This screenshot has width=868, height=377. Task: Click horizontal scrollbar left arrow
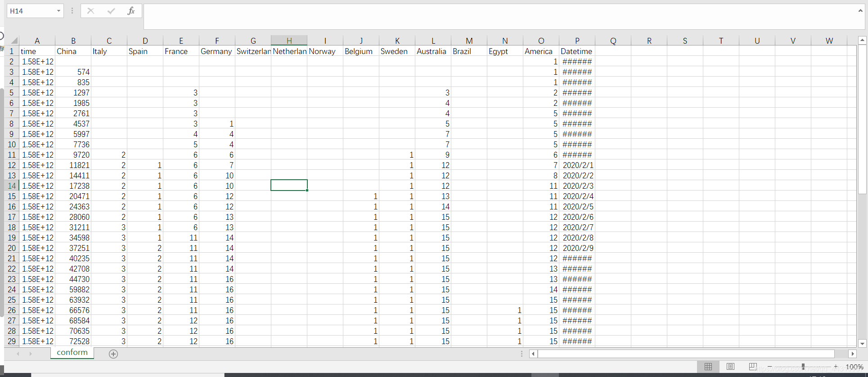(533, 354)
